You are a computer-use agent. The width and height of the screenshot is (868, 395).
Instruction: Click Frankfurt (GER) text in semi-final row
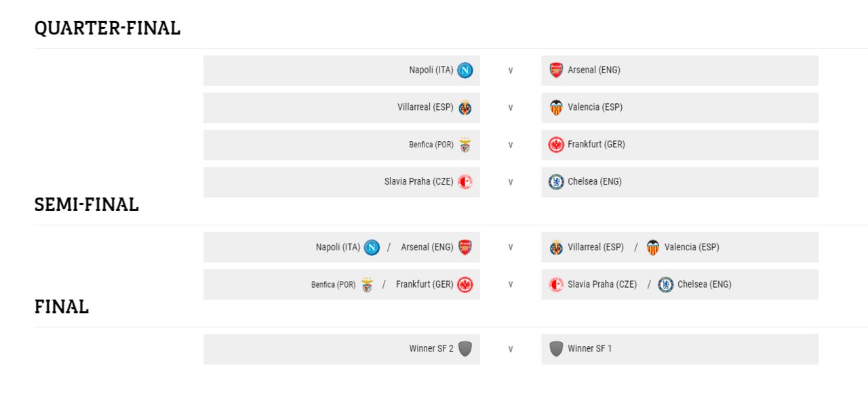[425, 284]
